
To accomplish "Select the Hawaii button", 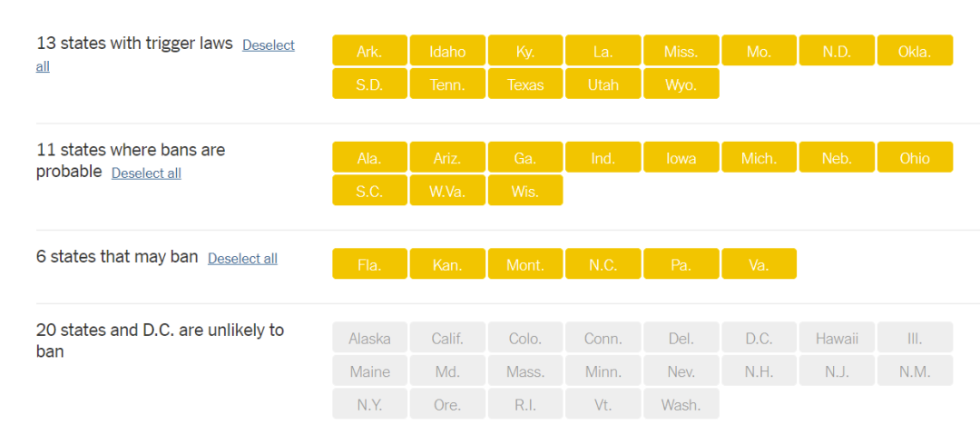I will coord(837,337).
